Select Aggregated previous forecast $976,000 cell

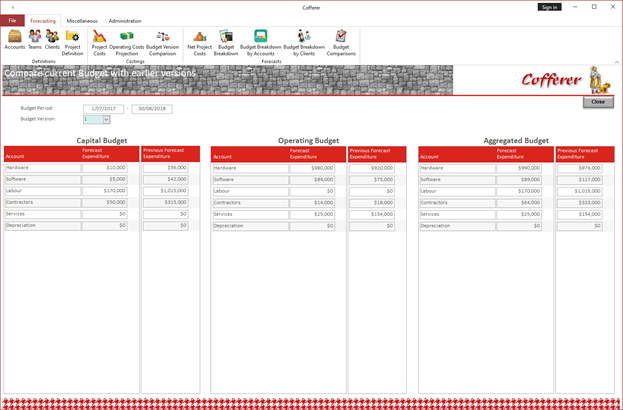[x=580, y=168]
